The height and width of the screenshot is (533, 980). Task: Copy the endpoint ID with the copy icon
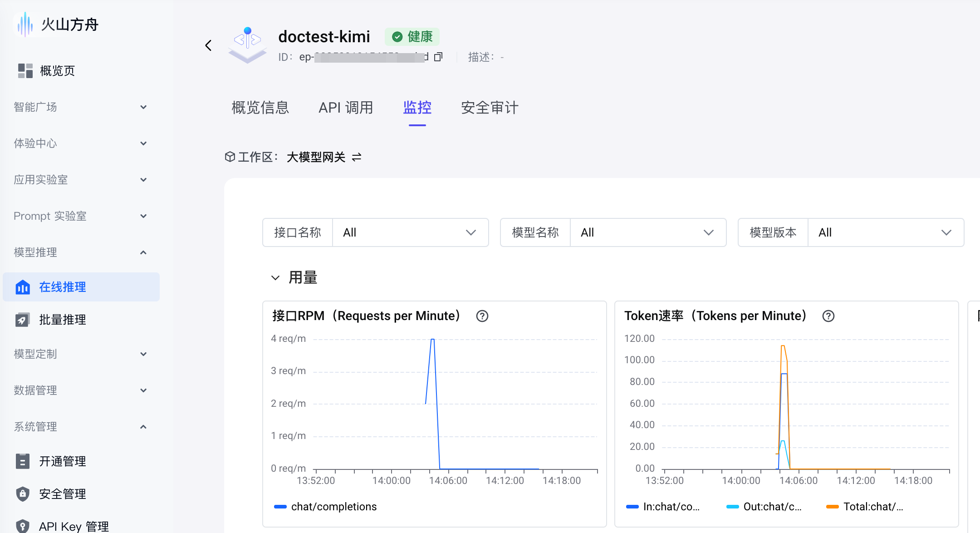tap(438, 57)
